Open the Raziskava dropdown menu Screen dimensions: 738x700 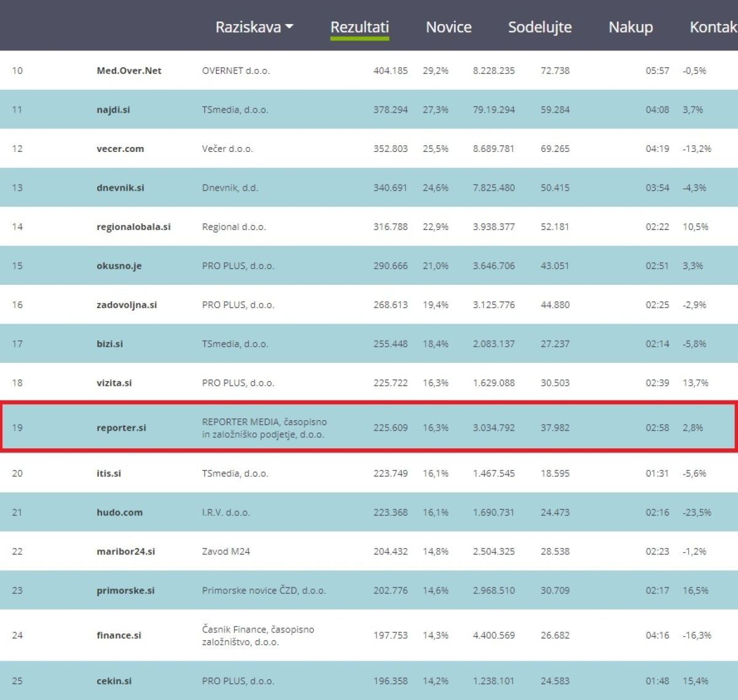tap(254, 27)
